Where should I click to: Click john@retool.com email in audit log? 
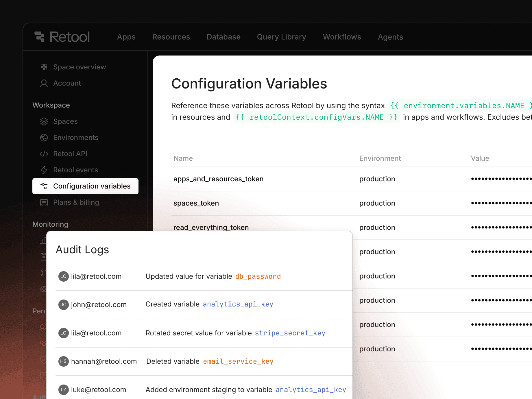pyautogui.click(x=99, y=305)
